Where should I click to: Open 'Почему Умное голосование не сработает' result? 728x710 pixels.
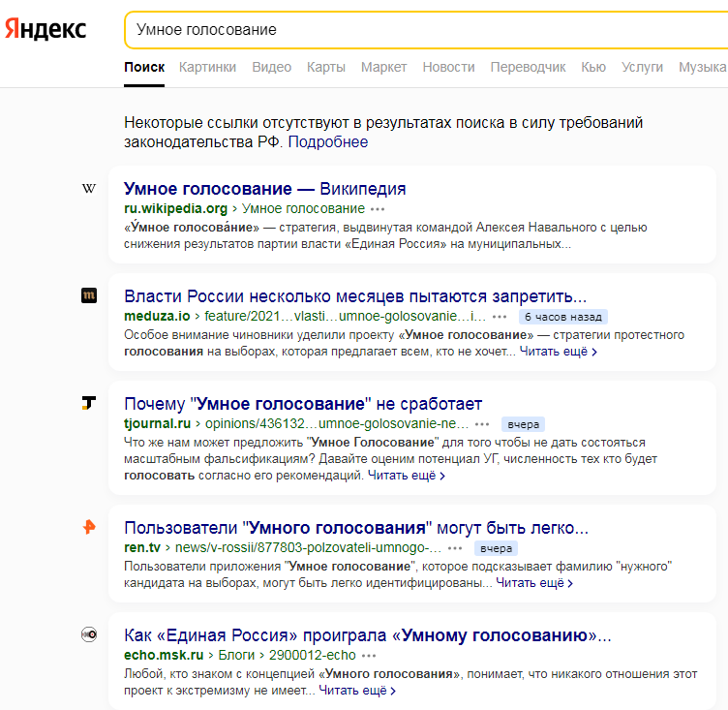pyautogui.click(x=303, y=404)
